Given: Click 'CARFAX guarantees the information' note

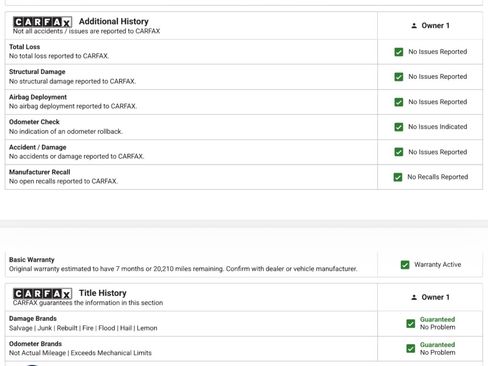Looking at the screenshot, I should (88, 303).
